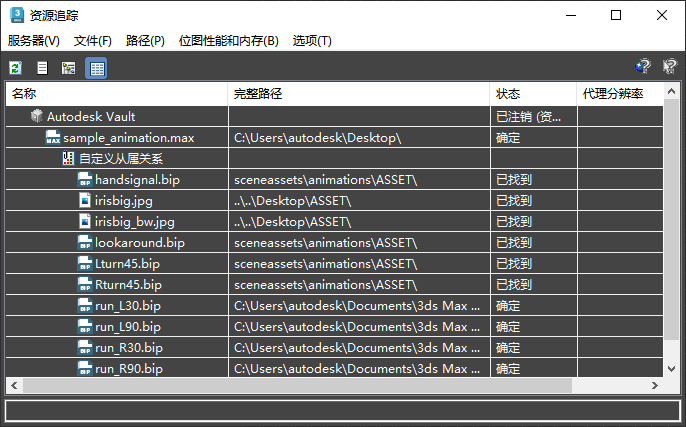
Task: Open the online help globe icon
Action: (x=643, y=66)
